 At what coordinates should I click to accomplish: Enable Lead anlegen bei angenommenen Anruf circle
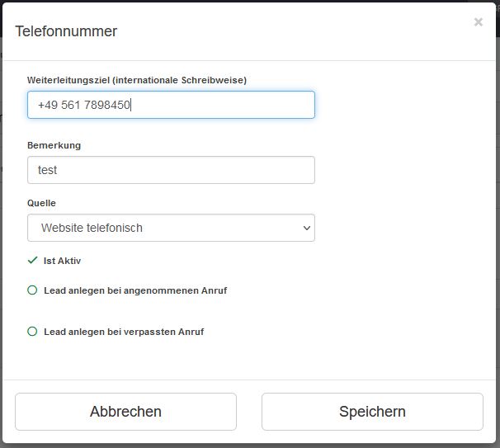(32, 290)
